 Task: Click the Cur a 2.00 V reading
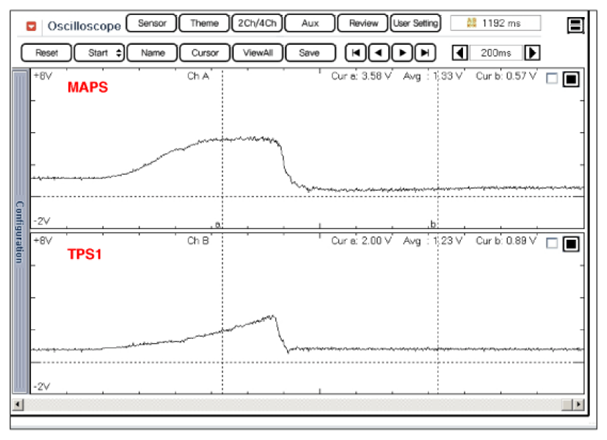click(361, 241)
